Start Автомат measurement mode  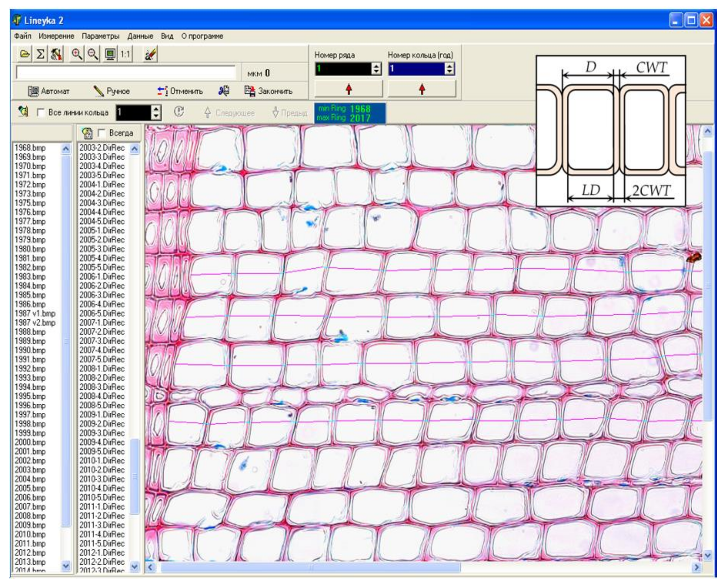tap(49, 91)
